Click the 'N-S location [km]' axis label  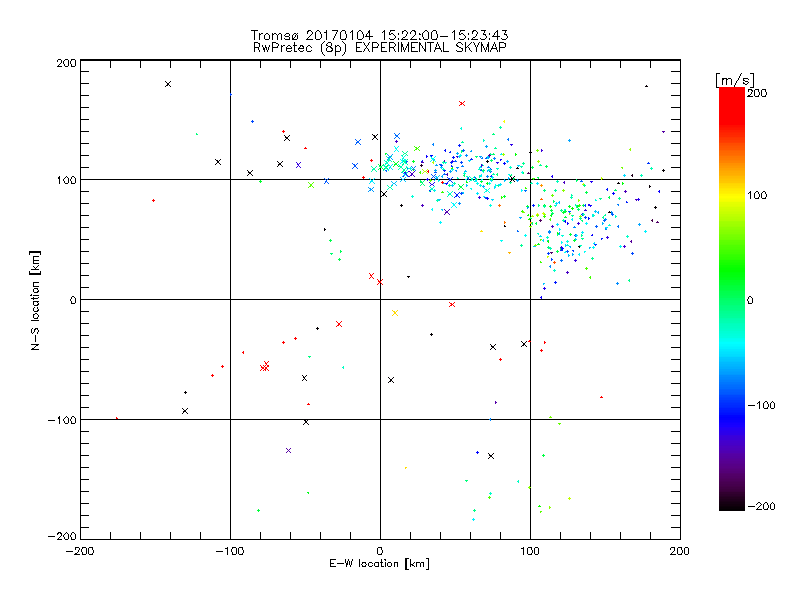(35, 301)
